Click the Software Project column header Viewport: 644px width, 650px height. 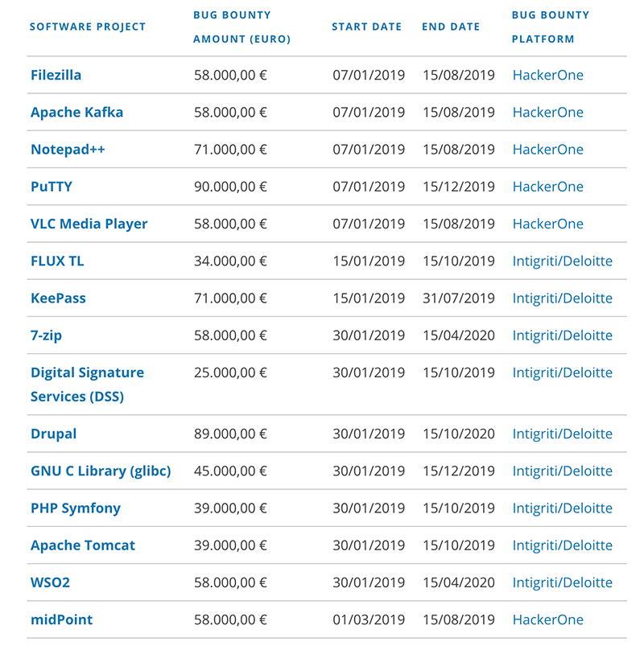tap(88, 27)
